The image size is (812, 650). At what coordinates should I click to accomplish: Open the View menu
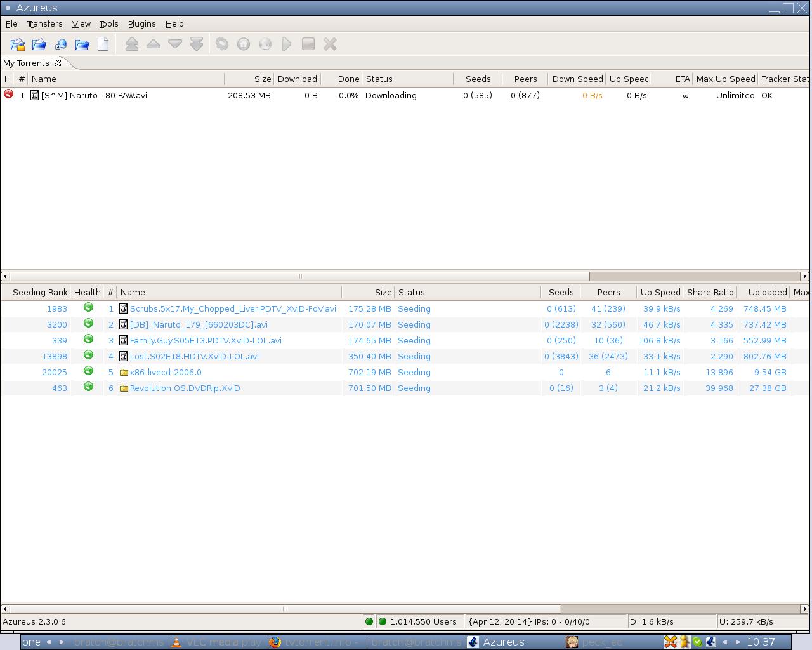point(81,23)
